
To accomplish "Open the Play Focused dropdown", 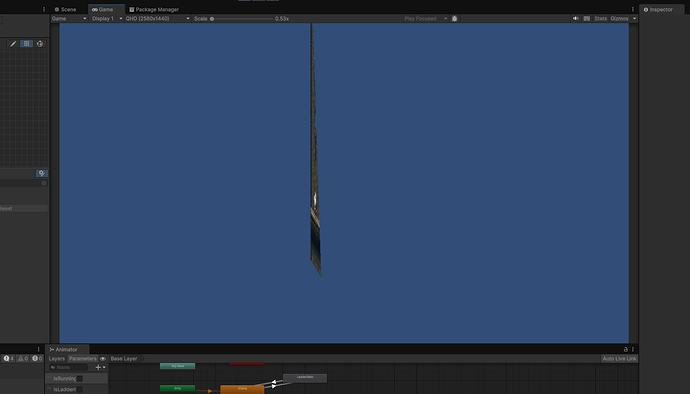I will [x=426, y=18].
